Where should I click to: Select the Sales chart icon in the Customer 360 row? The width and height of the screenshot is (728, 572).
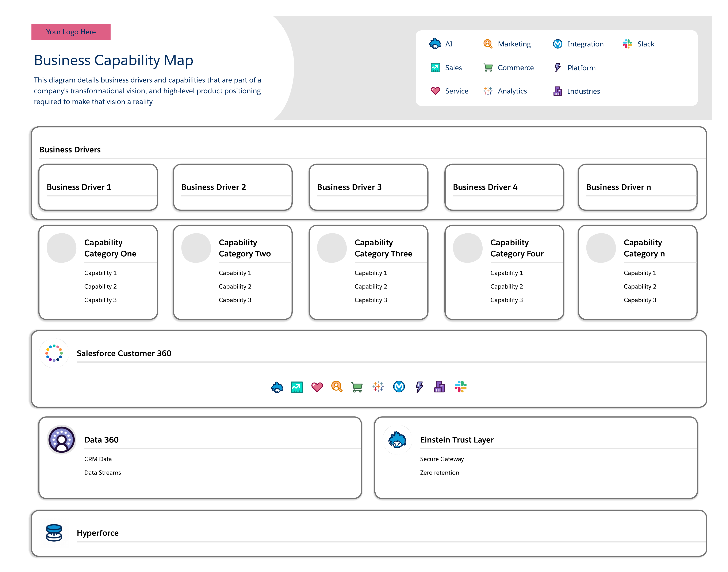tap(297, 387)
